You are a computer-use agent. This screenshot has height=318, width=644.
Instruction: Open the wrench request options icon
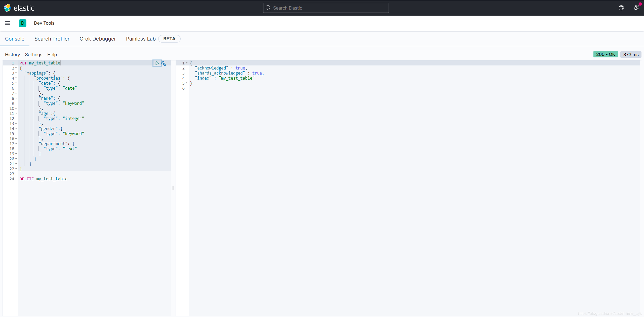coord(164,63)
